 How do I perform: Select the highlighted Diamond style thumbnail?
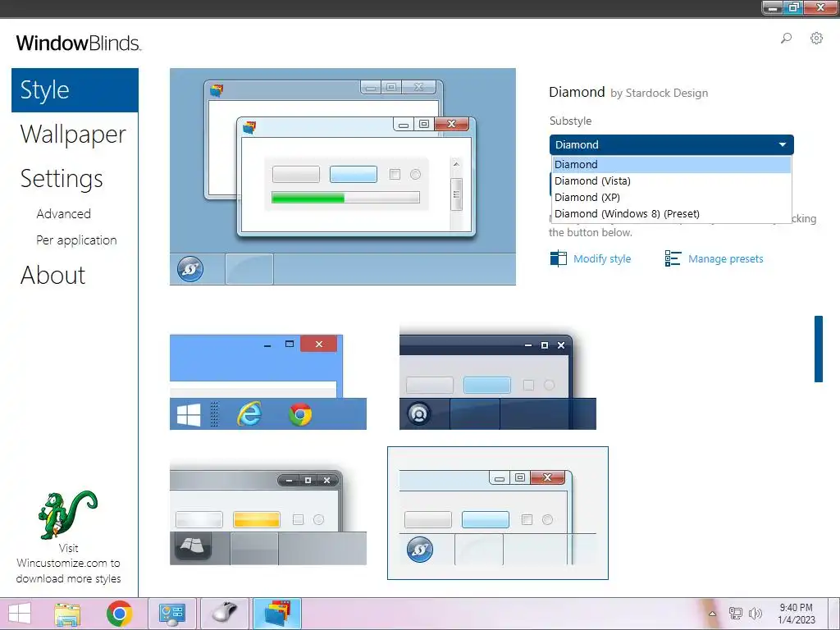pos(498,514)
